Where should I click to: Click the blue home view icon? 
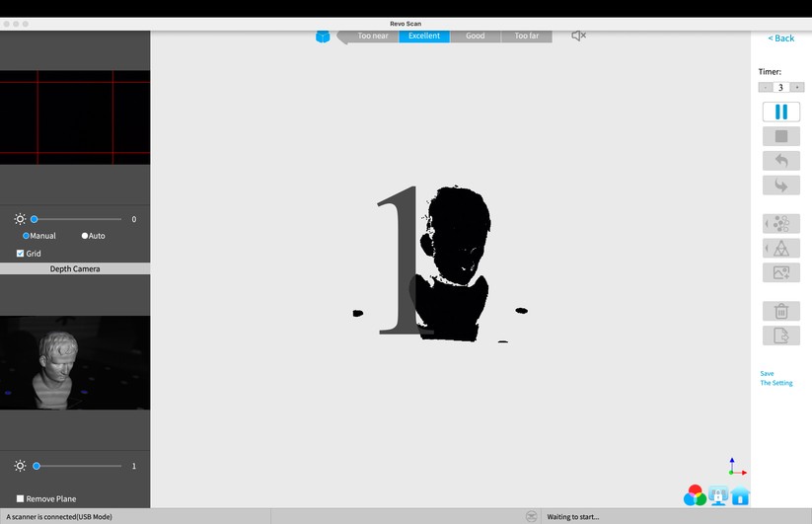(740, 496)
